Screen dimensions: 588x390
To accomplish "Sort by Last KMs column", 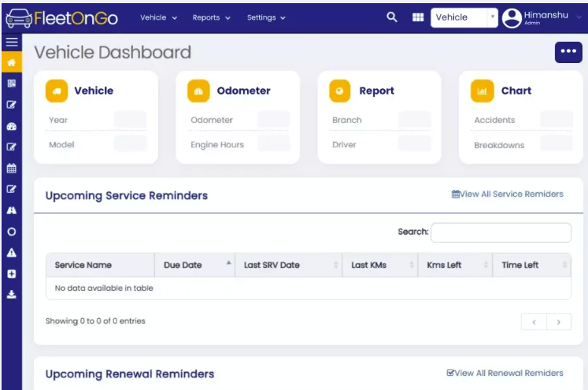I will [x=380, y=265].
